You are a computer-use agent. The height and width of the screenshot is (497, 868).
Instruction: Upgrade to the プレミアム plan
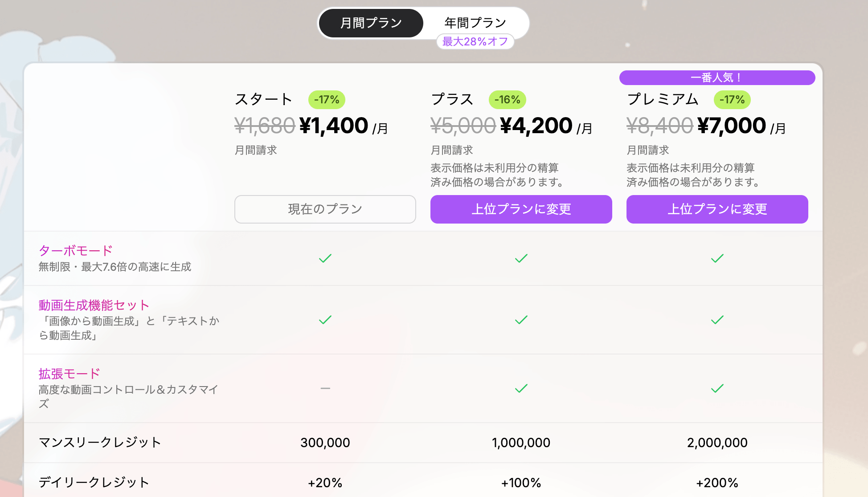click(x=717, y=209)
